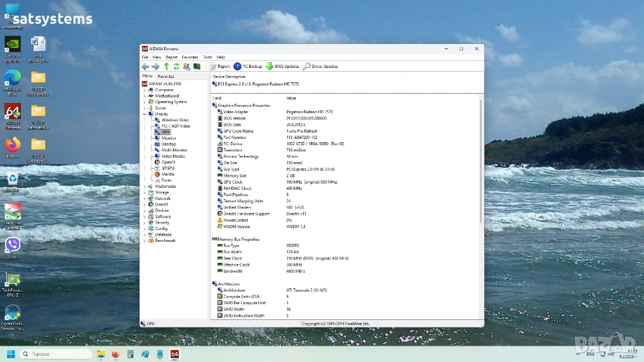Open BIOS Updates from the toolbar
Screen dimensions: 644x362
tap(282, 66)
